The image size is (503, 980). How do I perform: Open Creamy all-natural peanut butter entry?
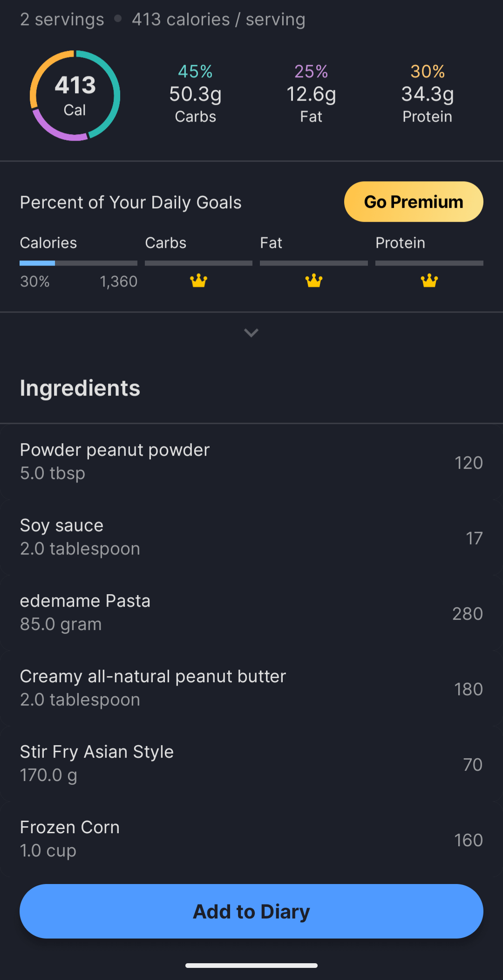(x=251, y=688)
